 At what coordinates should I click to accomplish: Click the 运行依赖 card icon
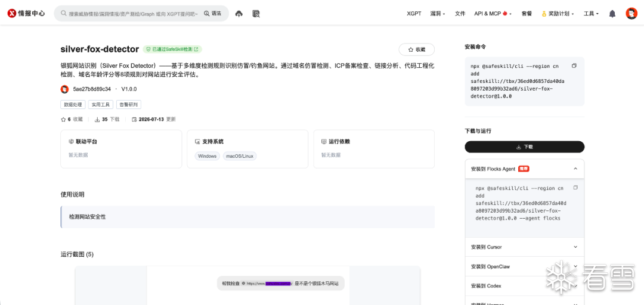coord(324,142)
